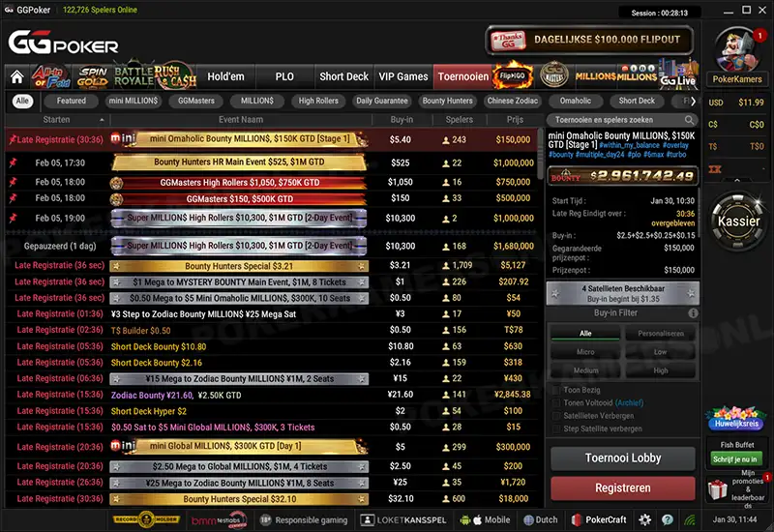The image size is (774, 532).
Task: Open the help question mark icon
Action: click(668, 519)
